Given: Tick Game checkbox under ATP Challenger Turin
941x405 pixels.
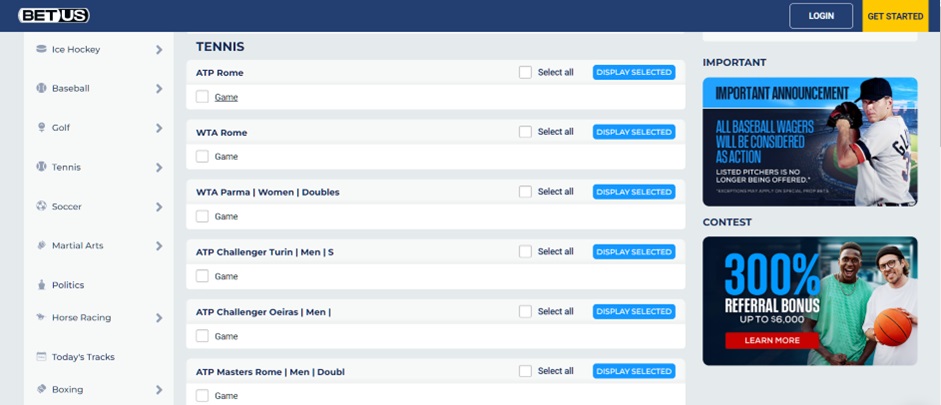Looking at the screenshot, I should 202,276.
